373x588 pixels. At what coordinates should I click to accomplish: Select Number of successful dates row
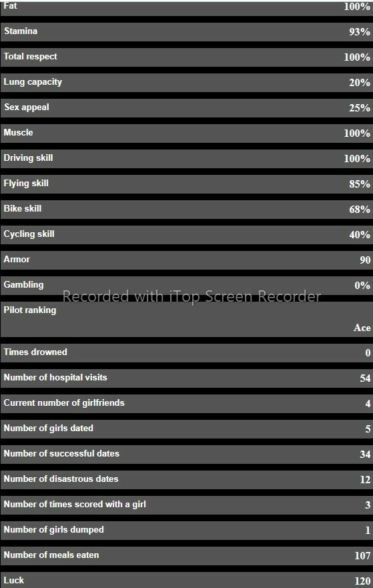click(x=186, y=455)
